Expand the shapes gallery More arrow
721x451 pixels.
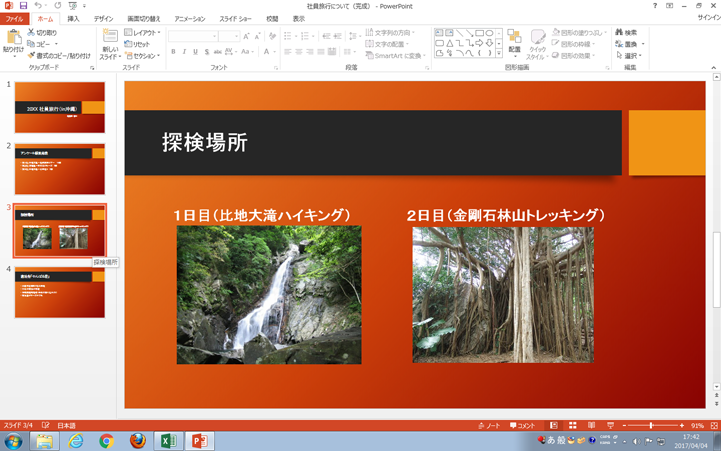(x=499, y=54)
